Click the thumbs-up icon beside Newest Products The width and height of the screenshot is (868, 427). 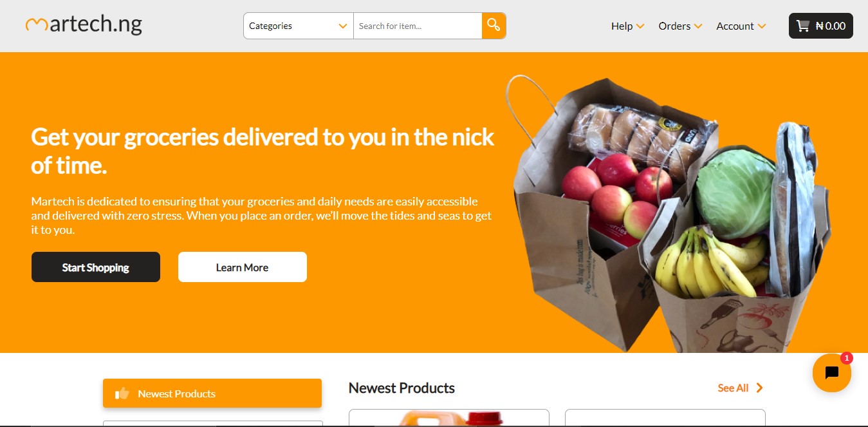tap(122, 394)
